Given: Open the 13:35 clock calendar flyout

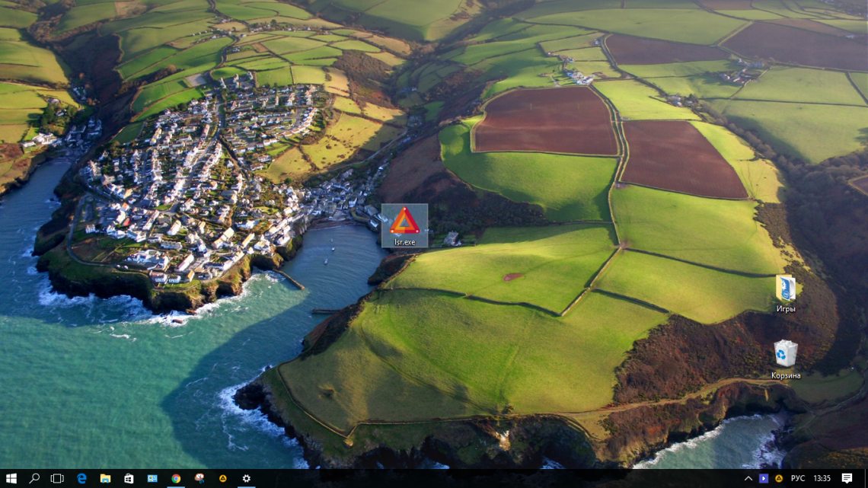Looking at the screenshot, I should [822, 479].
